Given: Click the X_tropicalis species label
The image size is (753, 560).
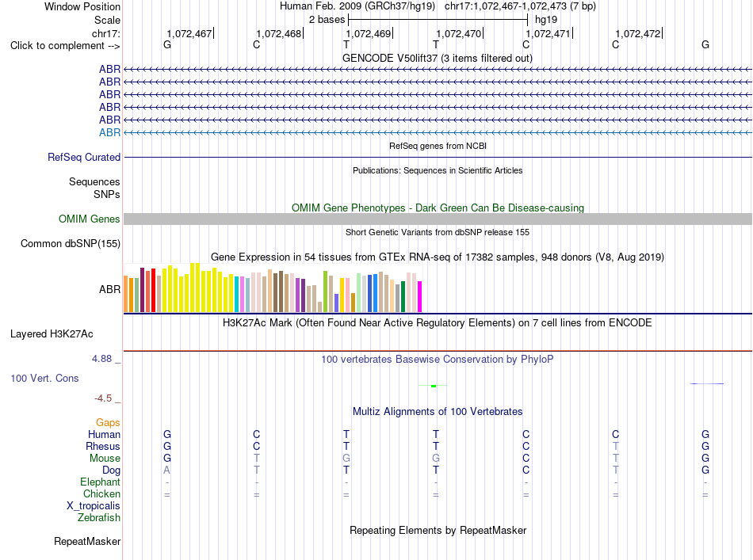Looking at the screenshot, I should pos(94,506).
